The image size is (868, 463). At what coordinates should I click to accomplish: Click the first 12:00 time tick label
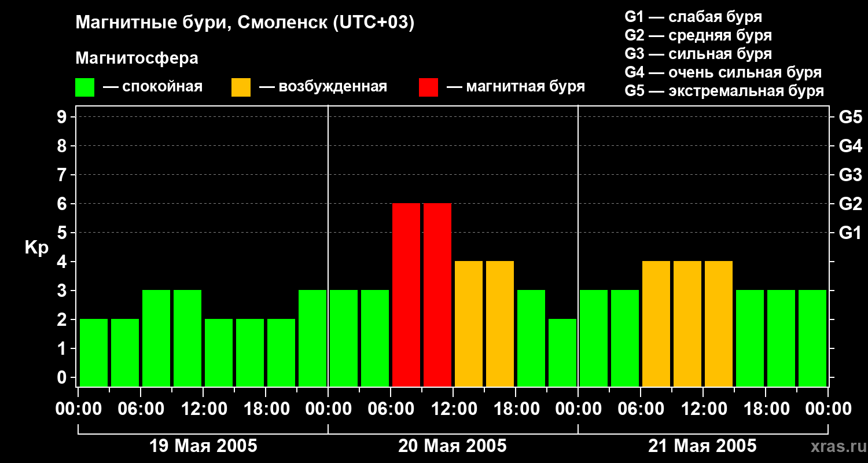coord(203,409)
